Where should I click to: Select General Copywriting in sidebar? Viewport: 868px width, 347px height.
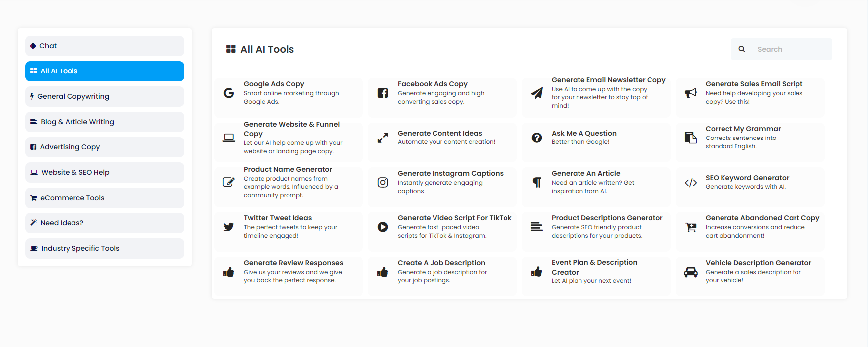point(105,96)
